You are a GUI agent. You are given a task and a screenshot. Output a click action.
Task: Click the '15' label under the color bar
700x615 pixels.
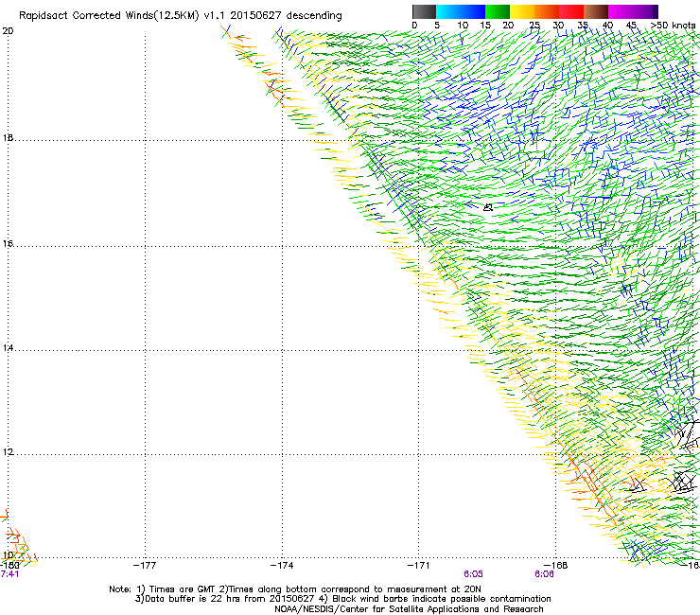[x=485, y=26]
